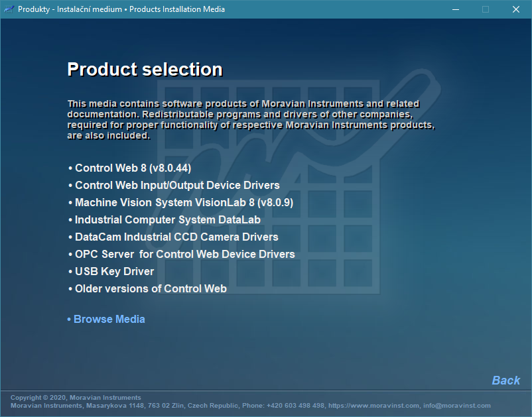532x417 pixels.
Task: Minimize the Products Installation Media window
Action: click(x=455, y=9)
